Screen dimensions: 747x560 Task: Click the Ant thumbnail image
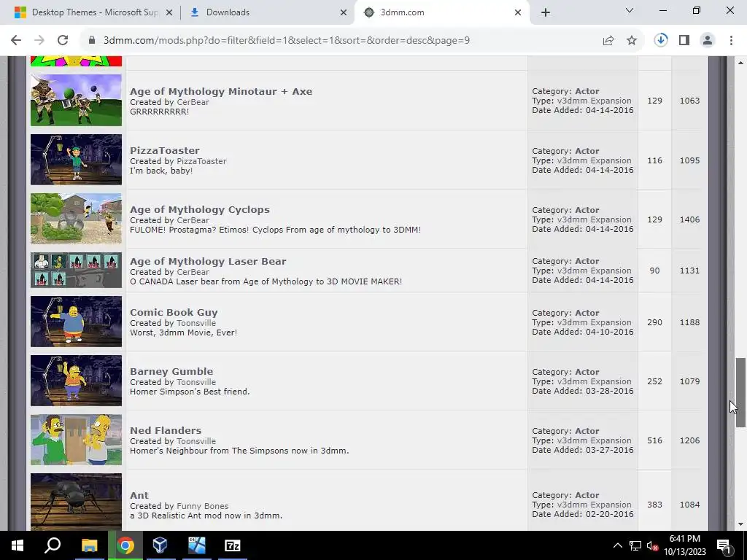coord(76,502)
